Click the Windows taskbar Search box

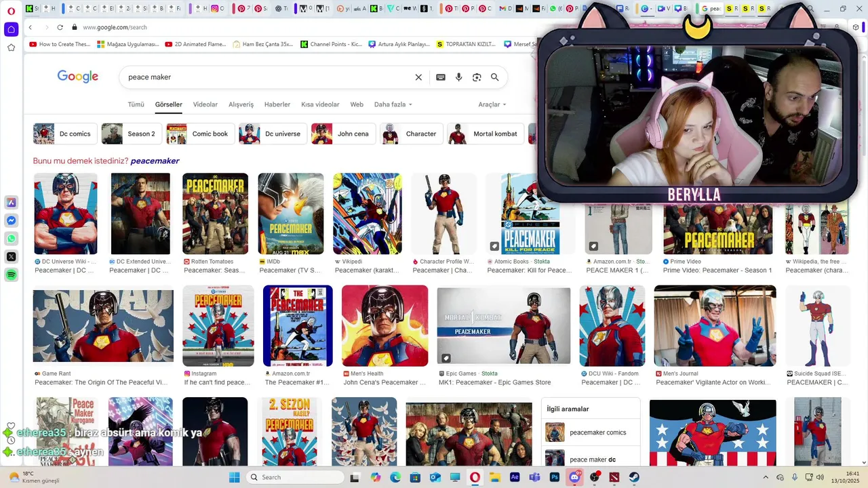coord(295,477)
